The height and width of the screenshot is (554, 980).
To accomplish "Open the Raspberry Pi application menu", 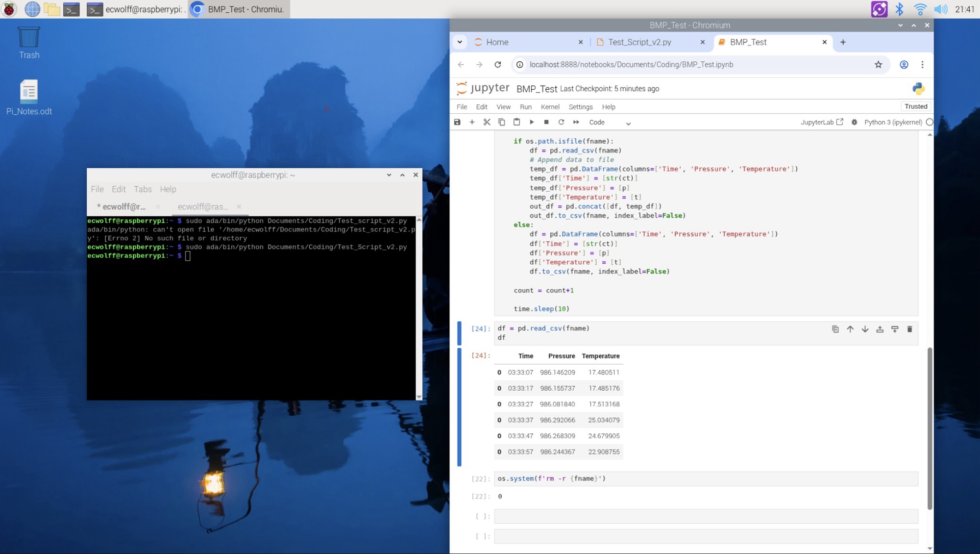I will (x=9, y=9).
